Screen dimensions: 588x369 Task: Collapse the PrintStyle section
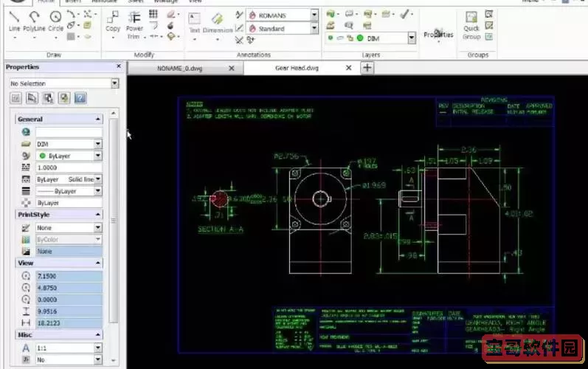point(98,215)
